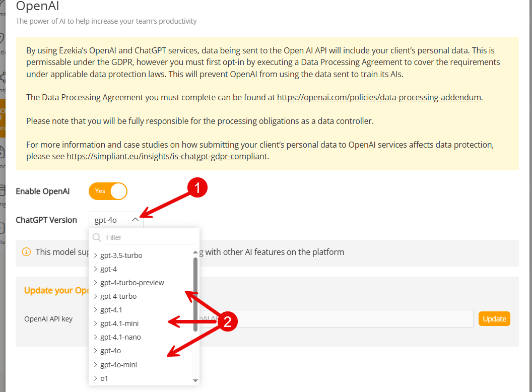Screen dimensions: 532x392
Task: Click the magnifier icon beside Filter
Action: (97, 237)
